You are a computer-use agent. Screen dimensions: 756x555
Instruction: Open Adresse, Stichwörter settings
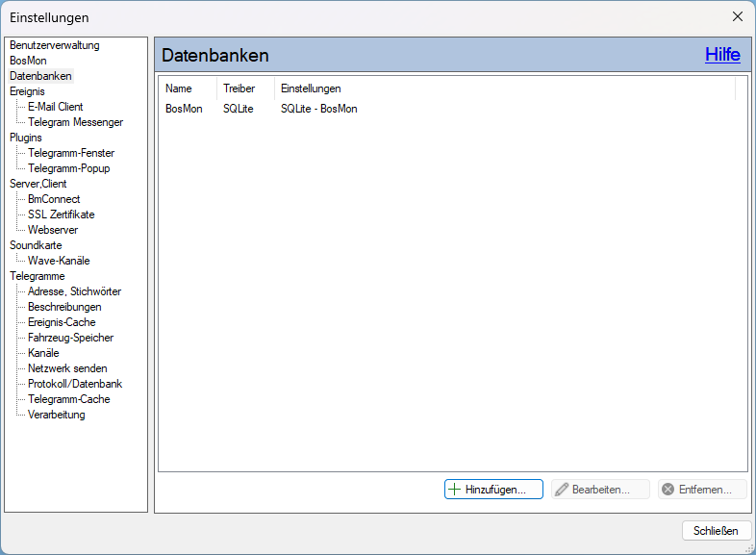pos(74,291)
